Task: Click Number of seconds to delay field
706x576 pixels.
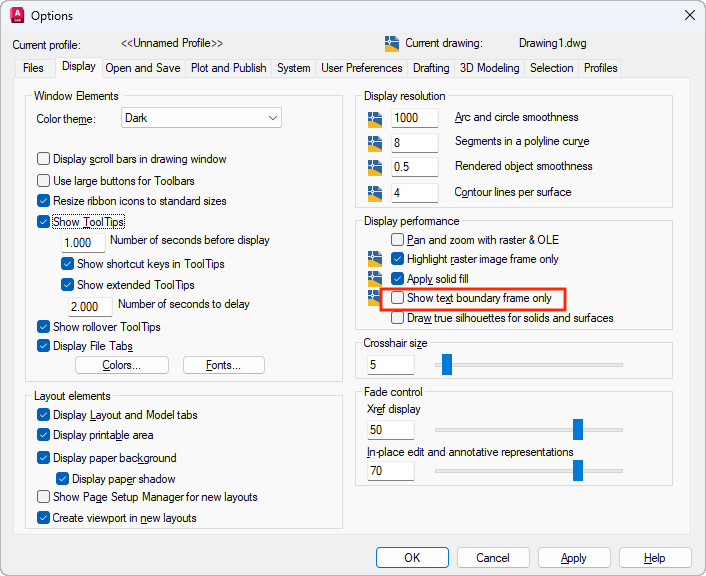Action: coord(91,307)
